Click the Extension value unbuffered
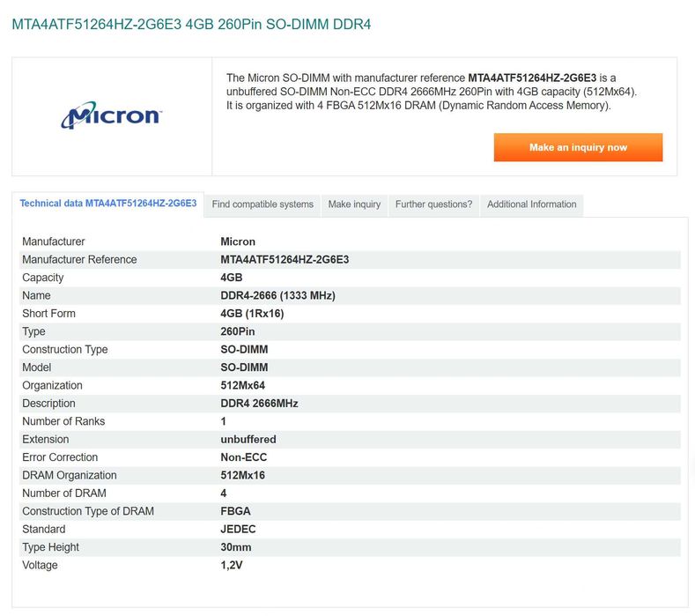Image resolution: width=695 pixels, height=616 pixels. point(248,439)
